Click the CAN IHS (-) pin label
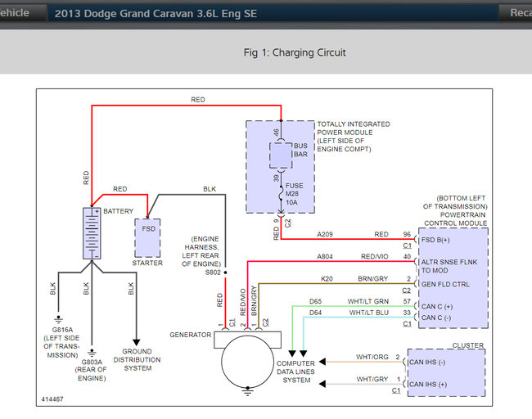This screenshot has width=532, height=419. pyautogui.click(x=427, y=363)
